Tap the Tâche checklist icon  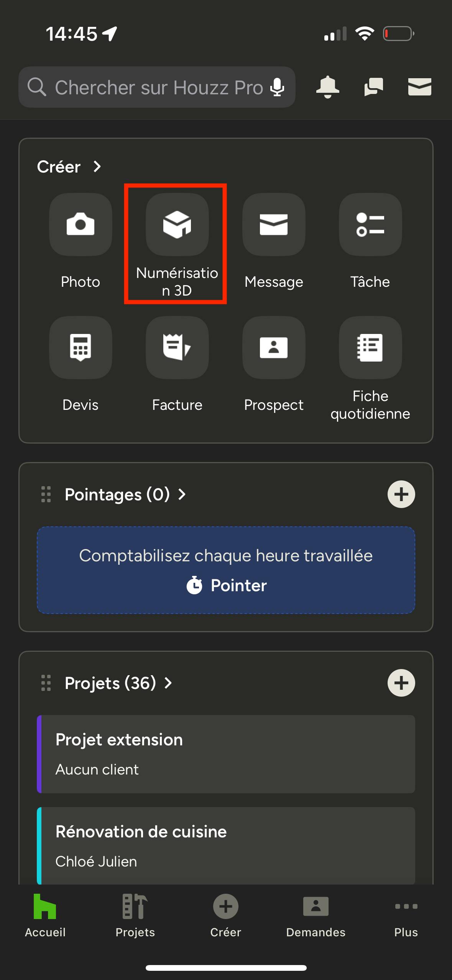370,224
